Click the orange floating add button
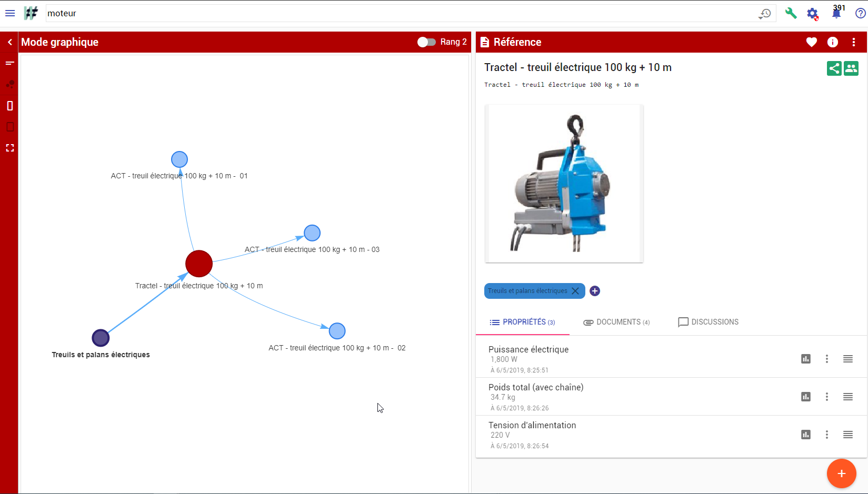Image resolution: width=868 pixels, height=494 pixels. point(841,473)
